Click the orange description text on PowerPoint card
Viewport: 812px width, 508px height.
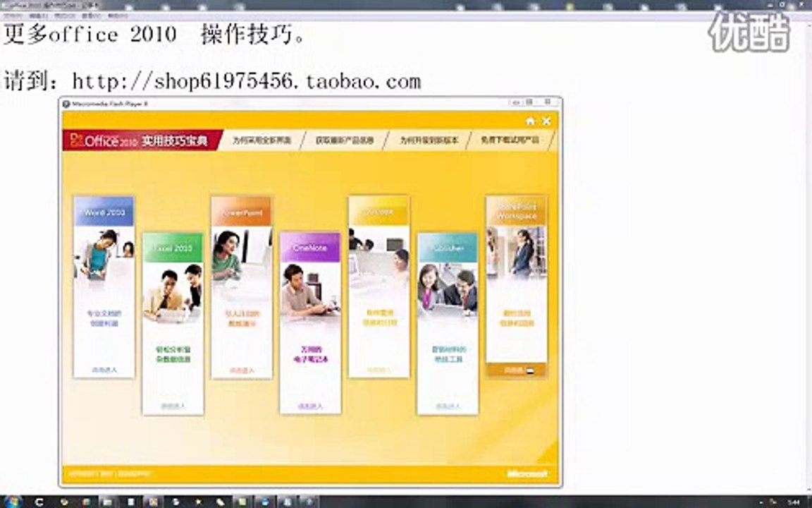point(242,319)
